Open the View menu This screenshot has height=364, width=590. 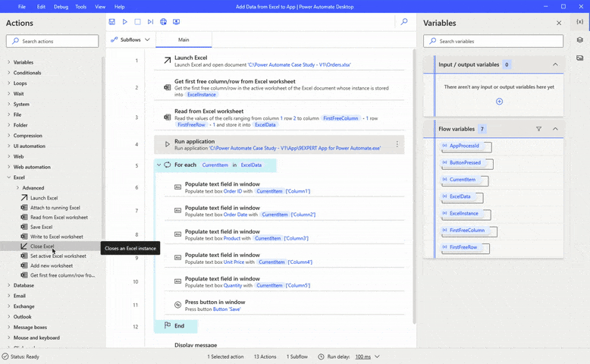point(100,7)
